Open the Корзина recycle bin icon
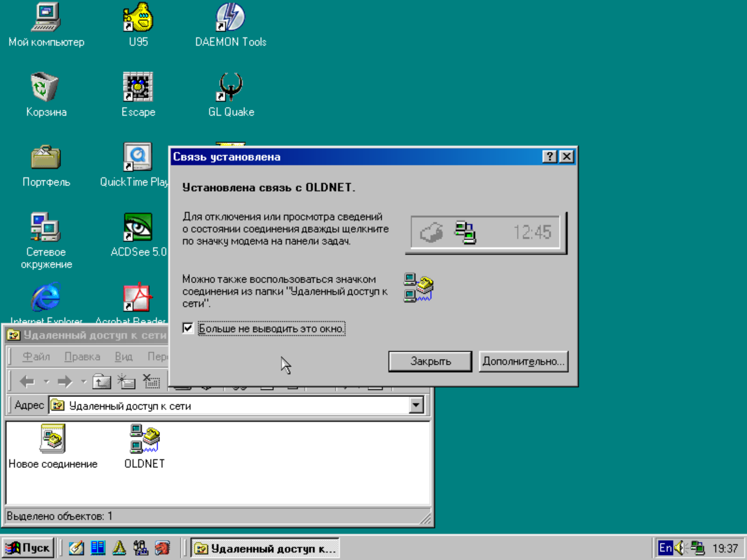This screenshot has height=560, width=747. [x=45, y=88]
